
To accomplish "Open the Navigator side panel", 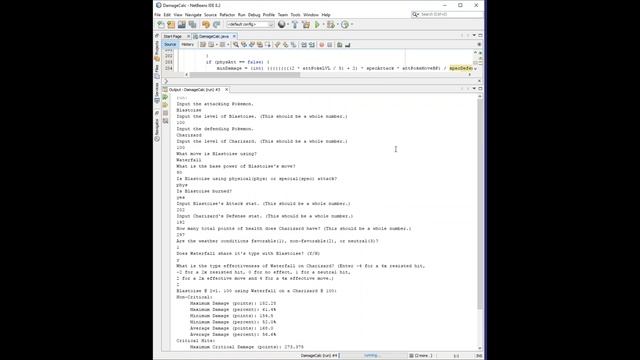I will click(157, 130).
